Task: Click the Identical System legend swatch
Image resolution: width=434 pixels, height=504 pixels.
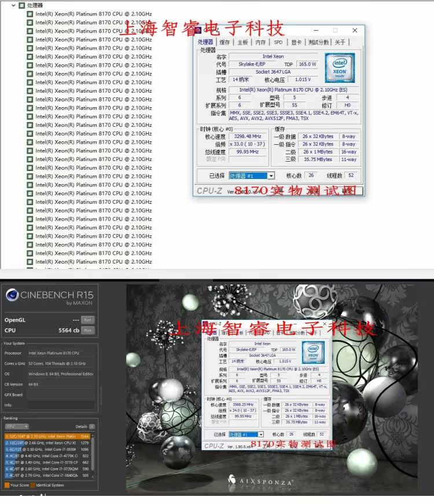Action: coord(32,485)
